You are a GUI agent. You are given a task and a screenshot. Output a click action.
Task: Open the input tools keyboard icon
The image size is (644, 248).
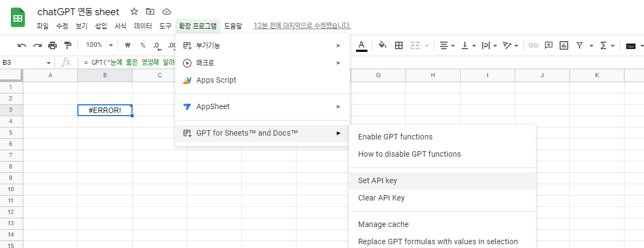[x=631, y=46]
